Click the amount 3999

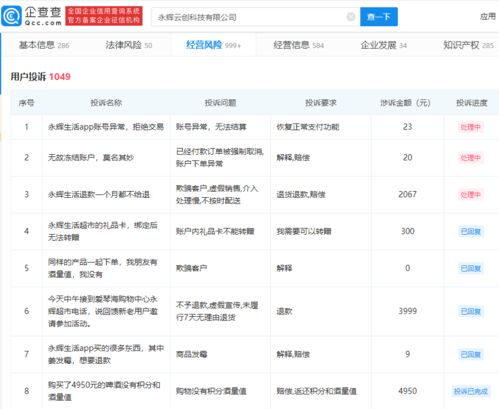coord(407,311)
